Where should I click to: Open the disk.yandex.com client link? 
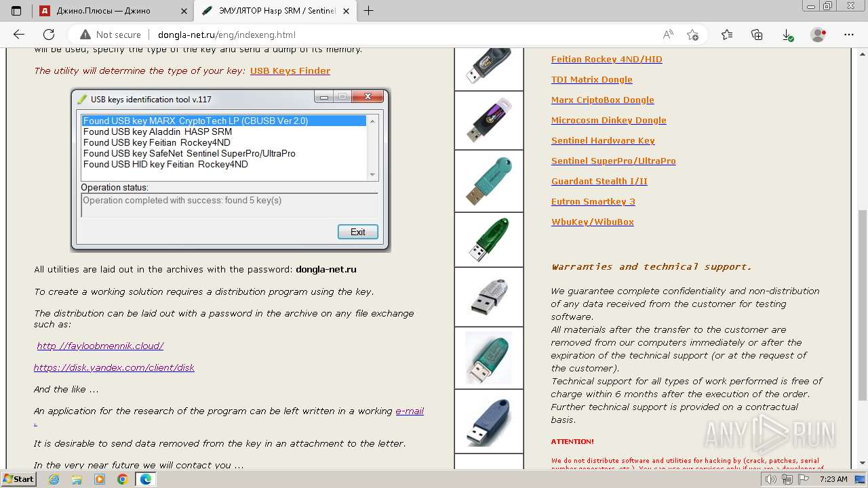pyautogui.click(x=114, y=367)
